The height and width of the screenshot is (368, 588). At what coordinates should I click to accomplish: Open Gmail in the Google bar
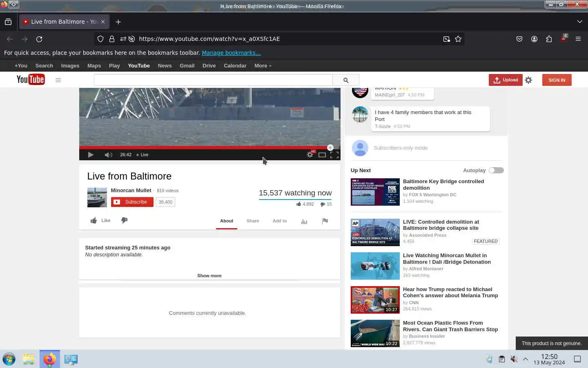pyautogui.click(x=187, y=65)
